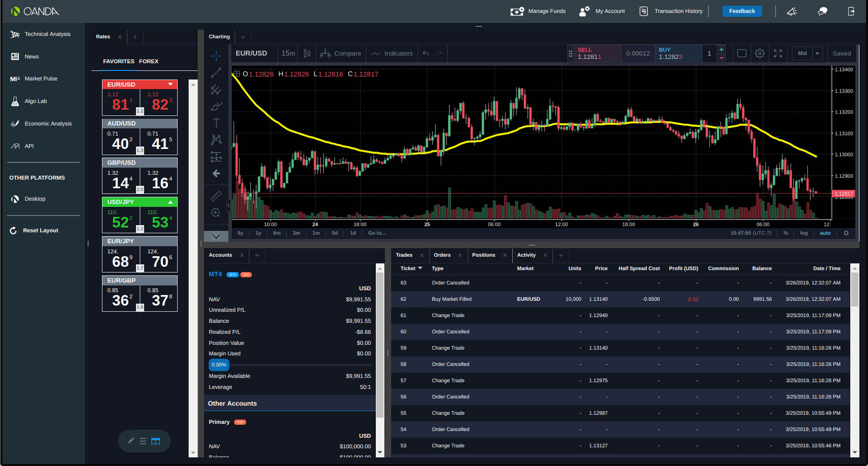868x466 pixels.
Task: Enter fullscreen chart mode
Action: (778, 54)
